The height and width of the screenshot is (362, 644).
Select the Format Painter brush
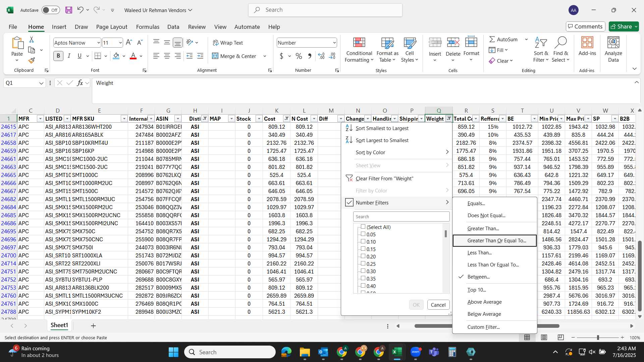coord(32,61)
